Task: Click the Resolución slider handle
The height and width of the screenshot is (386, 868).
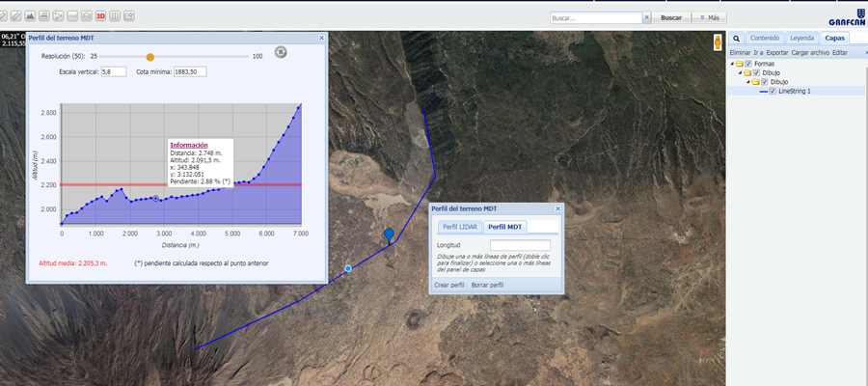Action: click(x=149, y=57)
